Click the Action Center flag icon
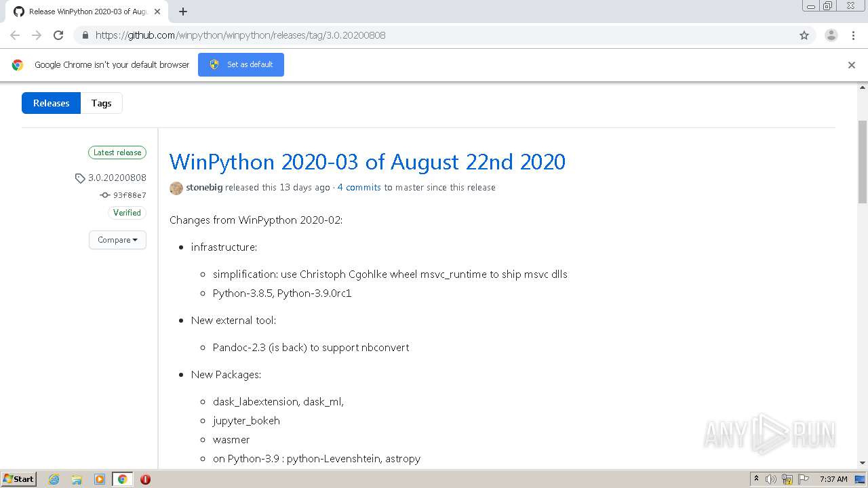868x488 pixels. pos(804,479)
